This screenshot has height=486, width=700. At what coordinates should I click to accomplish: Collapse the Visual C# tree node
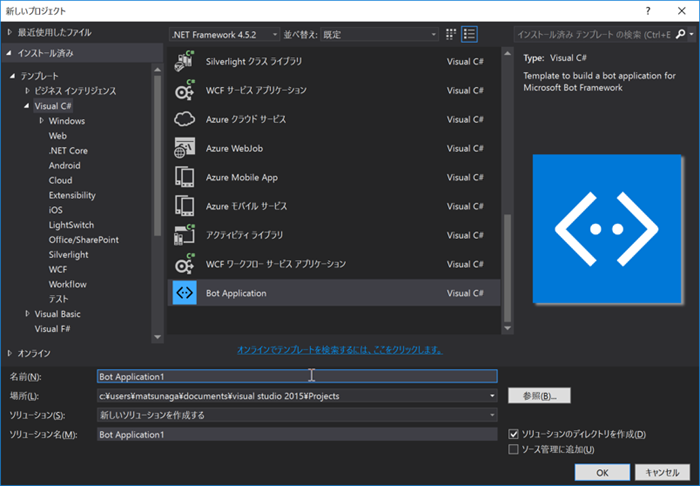coord(26,106)
